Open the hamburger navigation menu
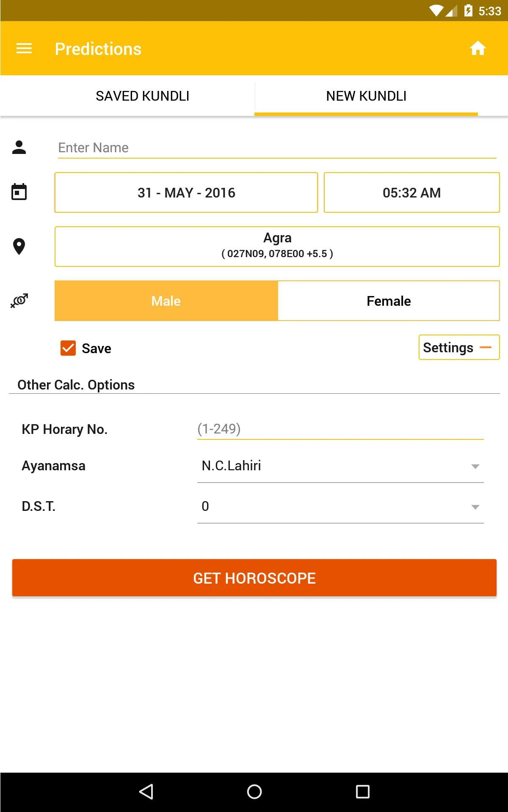This screenshot has width=508, height=812. (x=24, y=49)
